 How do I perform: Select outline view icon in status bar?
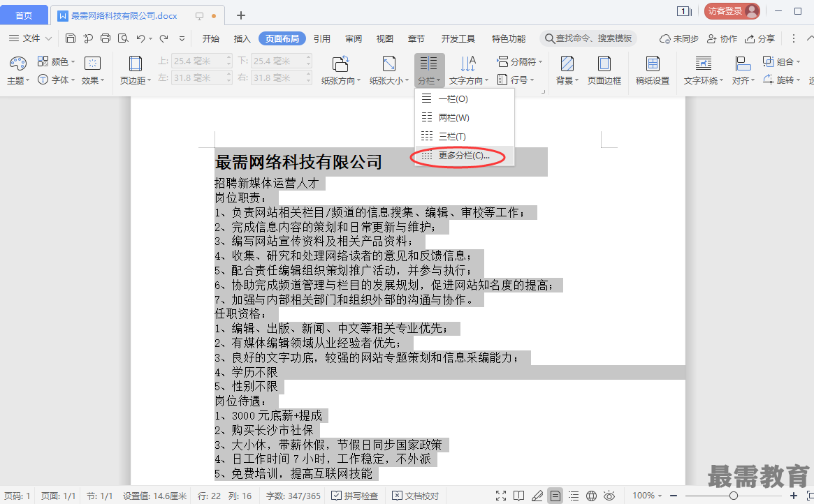[574, 496]
